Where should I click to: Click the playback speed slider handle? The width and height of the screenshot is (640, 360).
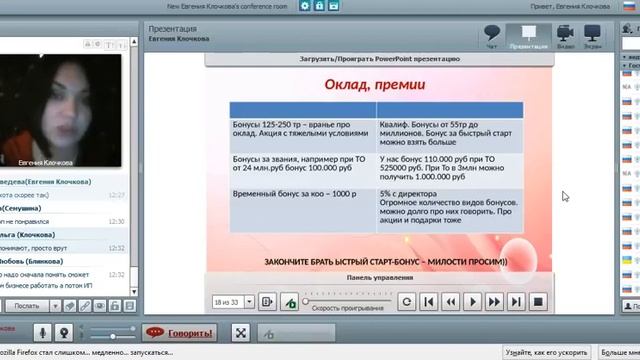tap(305, 302)
